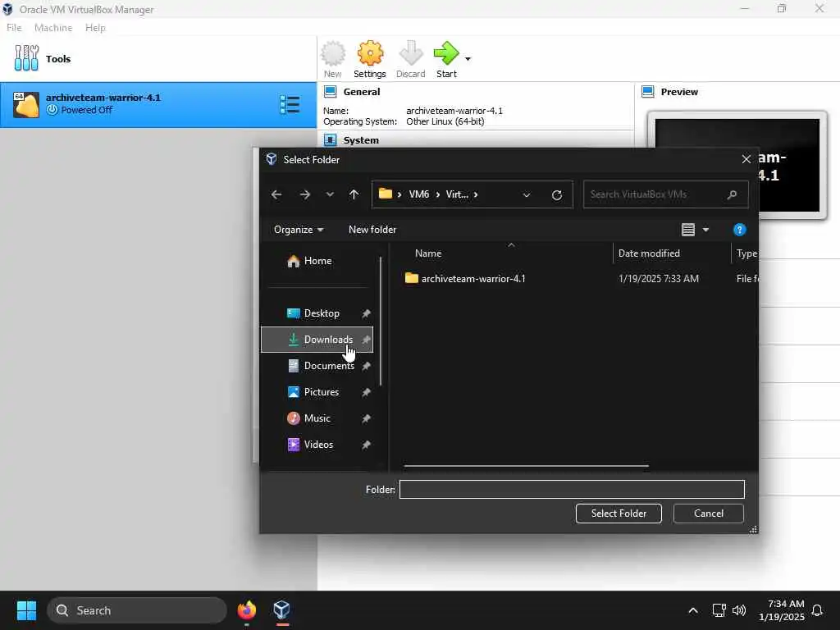Click the VirtualBox taskbar icon
Viewport: 840px width, 630px height.
282,610
